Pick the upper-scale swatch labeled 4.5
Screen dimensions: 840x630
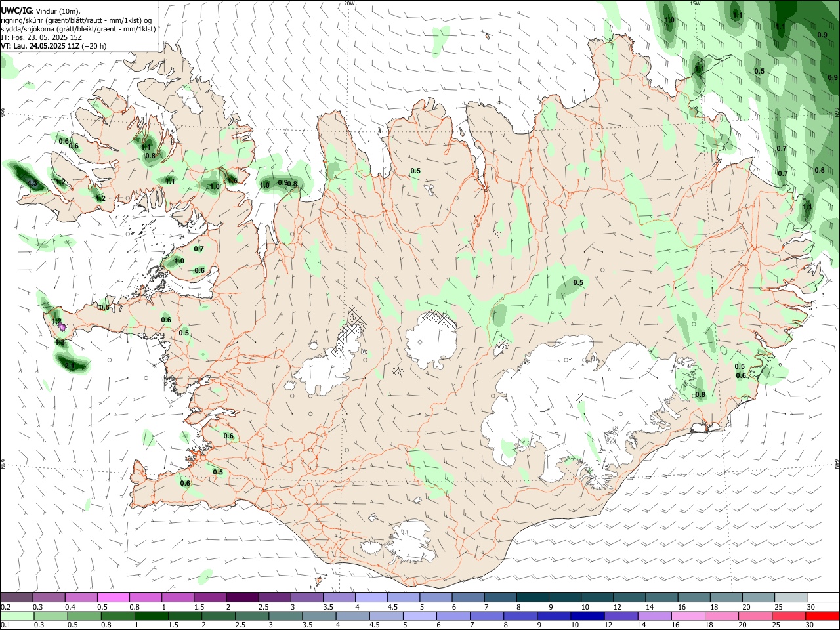[404, 597]
